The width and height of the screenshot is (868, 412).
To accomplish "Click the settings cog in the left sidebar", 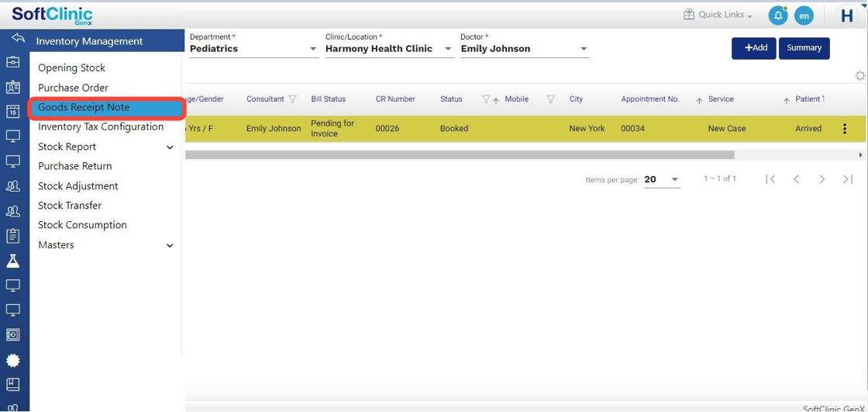I will [x=13, y=360].
